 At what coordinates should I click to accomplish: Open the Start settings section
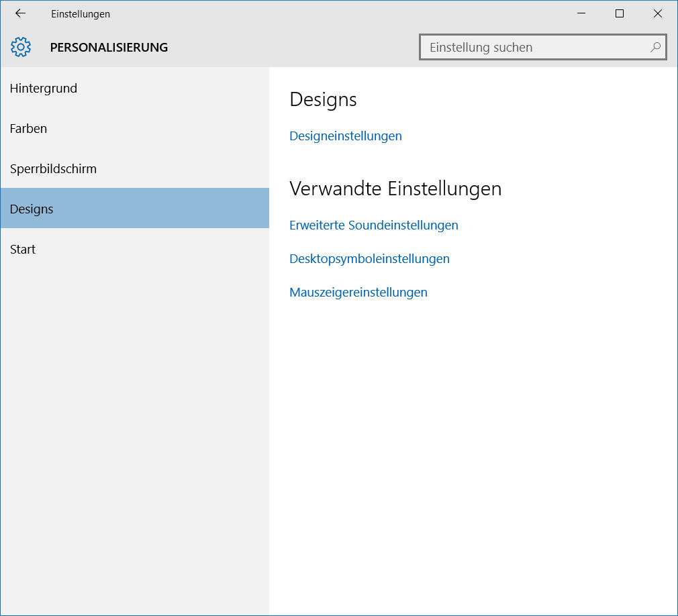[x=23, y=249]
